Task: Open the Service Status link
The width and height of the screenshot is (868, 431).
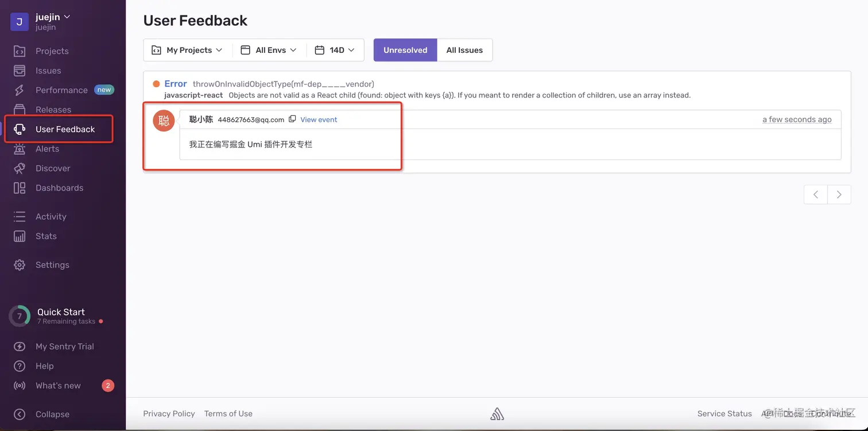Action: tap(724, 414)
